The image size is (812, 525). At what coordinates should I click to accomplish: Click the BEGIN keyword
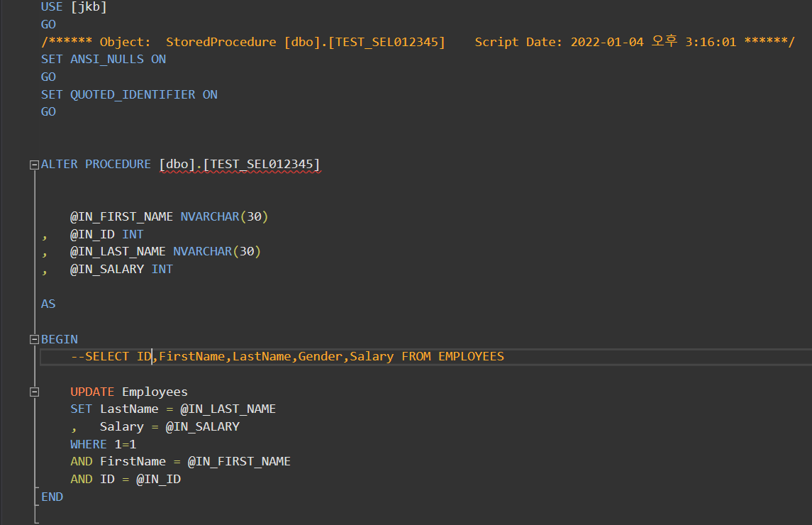tap(59, 339)
